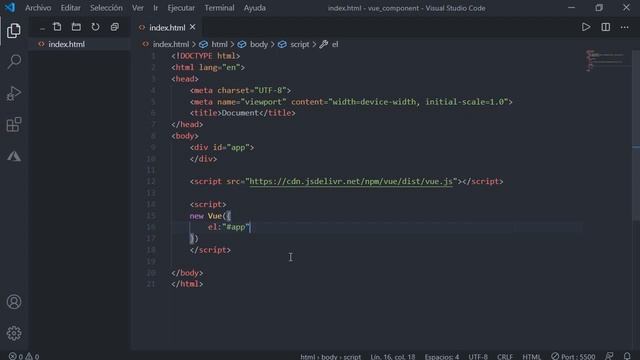Click the html › body › script status entry
Image resolution: width=640 pixels, height=360 pixels.
[x=331, y=356]
